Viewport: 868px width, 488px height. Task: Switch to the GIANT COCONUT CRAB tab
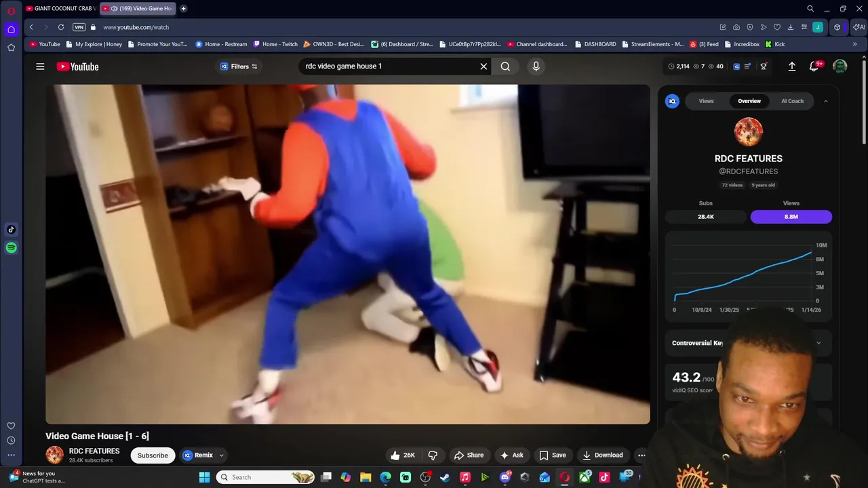click(61, 8)
